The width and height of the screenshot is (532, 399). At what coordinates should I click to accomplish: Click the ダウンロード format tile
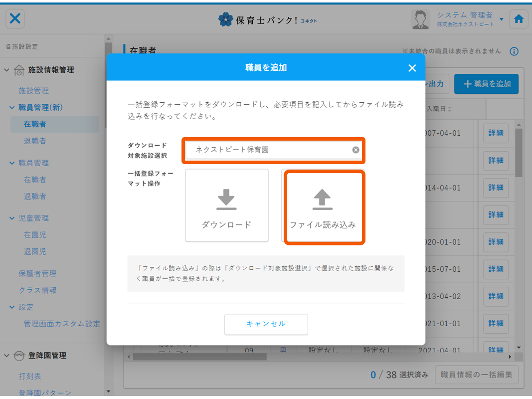pyautogui.click(x=227, y=205)
